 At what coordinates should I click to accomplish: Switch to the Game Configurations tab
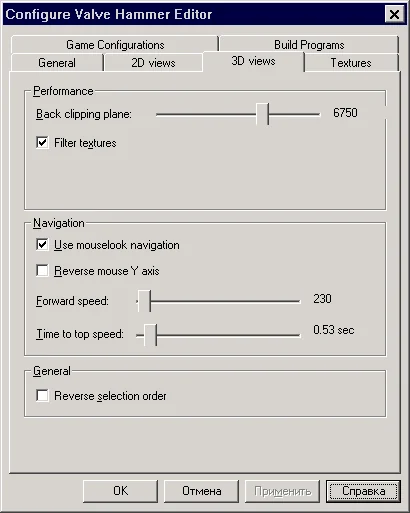tap(115, 44)
